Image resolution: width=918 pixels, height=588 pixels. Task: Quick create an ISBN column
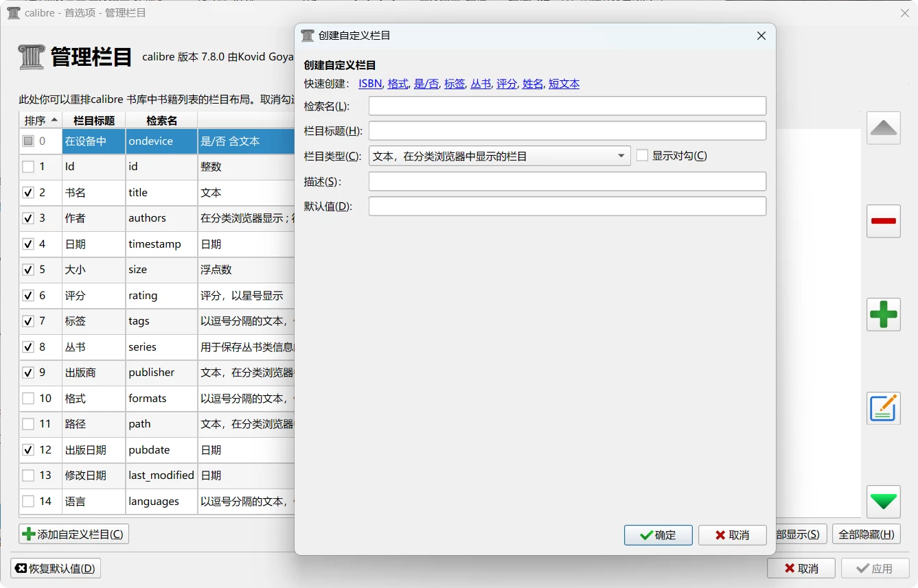pos(370,84)
